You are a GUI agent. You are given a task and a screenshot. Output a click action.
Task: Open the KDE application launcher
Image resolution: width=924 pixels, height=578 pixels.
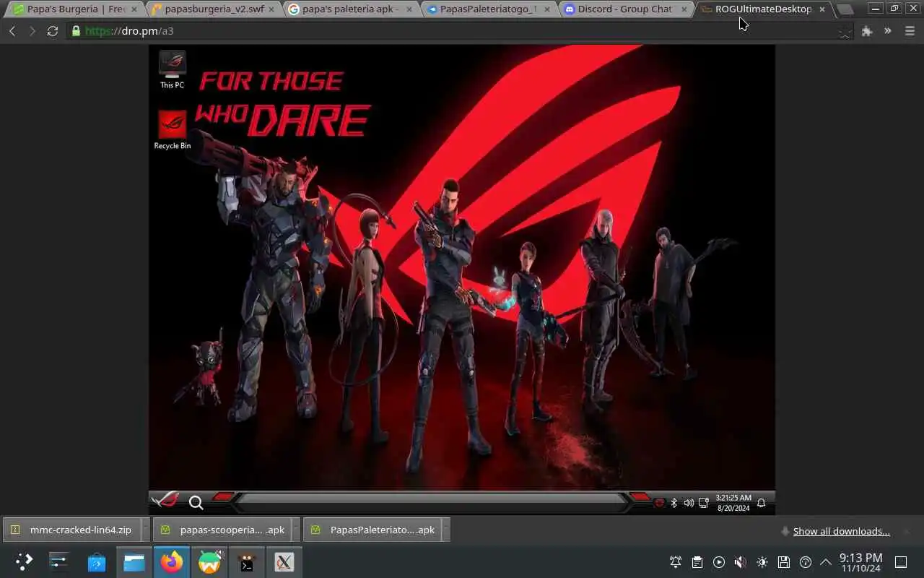tap(24, 562)
